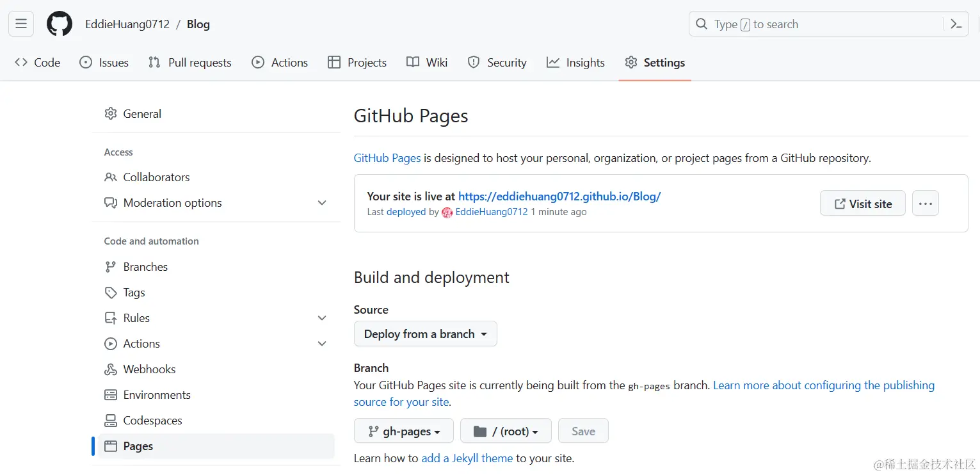Image resolution: width=980 pixels, height=475 pixels.
Task: Open the / (root) folder dropdown
Action: click(506, 431)
